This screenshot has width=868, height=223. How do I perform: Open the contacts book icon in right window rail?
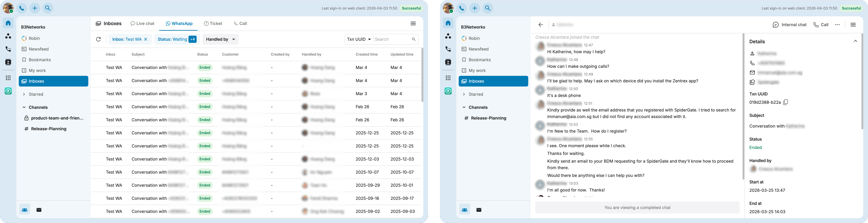tap(448, 62)
